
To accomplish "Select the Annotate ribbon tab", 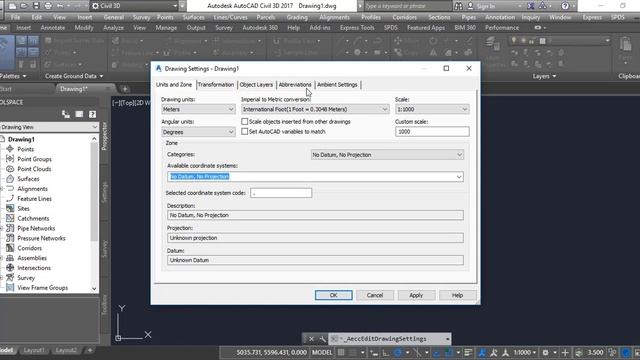I will pyautogui.click(x=53, y=28).
